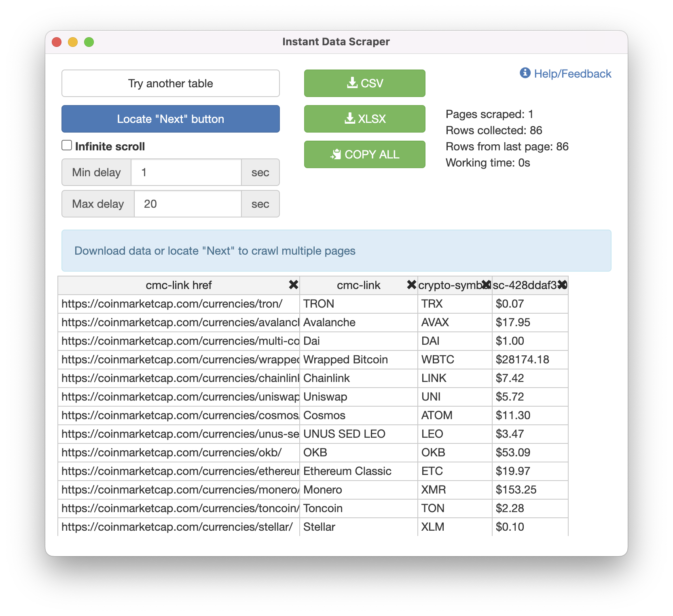Select the $0.10 price cell
Viewport: 673px width, 616px height.
[x=530, y=527]
